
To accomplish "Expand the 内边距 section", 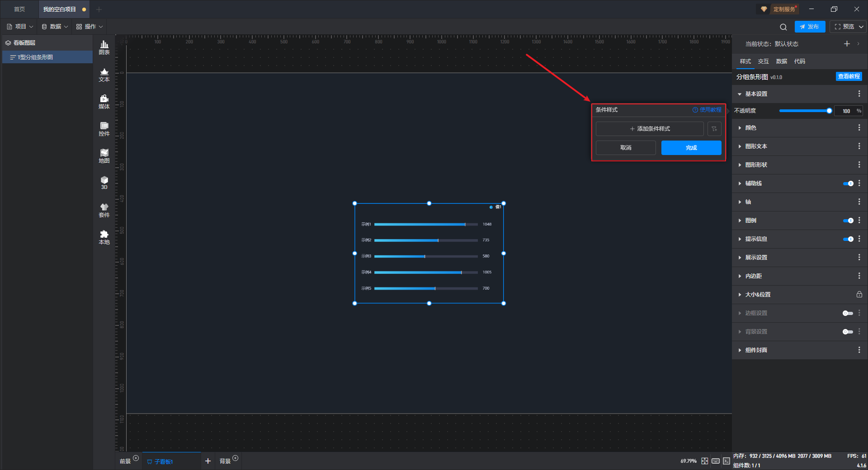I will click(740, 276).
